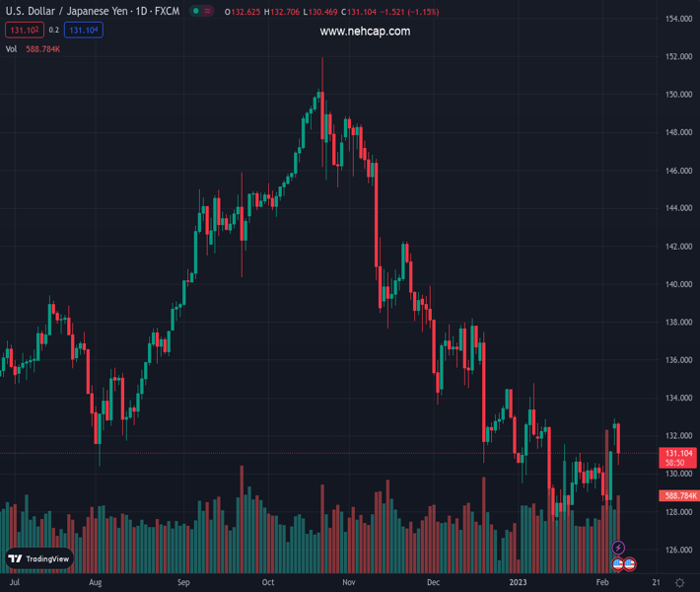Click the 150.000 price axis level
Image resolution: width=700 pixels, height=592 pixels.
coord(675,95)
